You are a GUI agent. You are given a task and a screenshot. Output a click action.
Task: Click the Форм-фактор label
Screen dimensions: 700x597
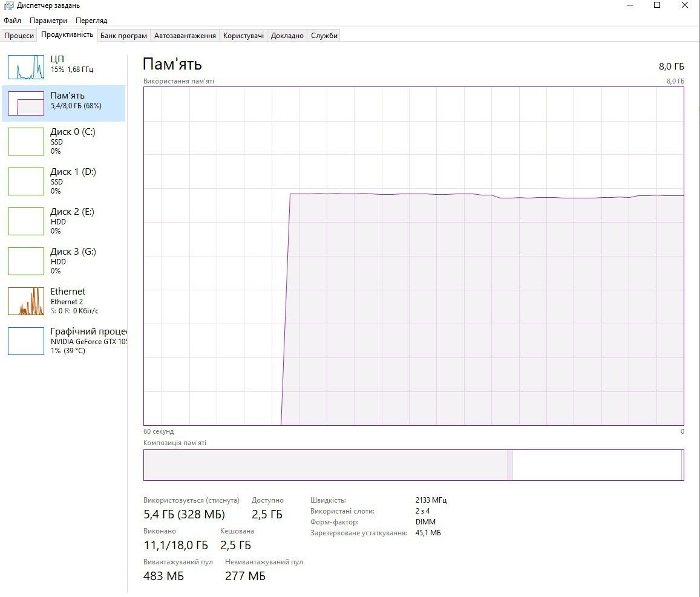(x=335, y=522)
